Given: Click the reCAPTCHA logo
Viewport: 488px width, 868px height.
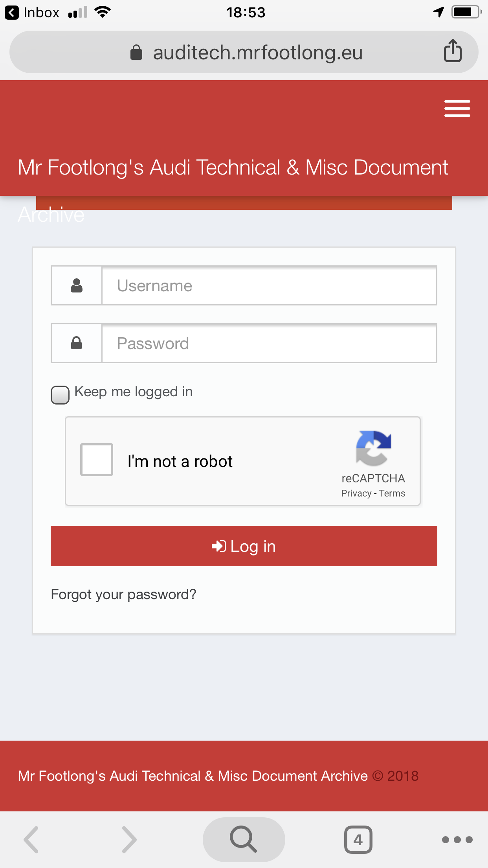Looking at the screenshot, I should coord(373,448).
